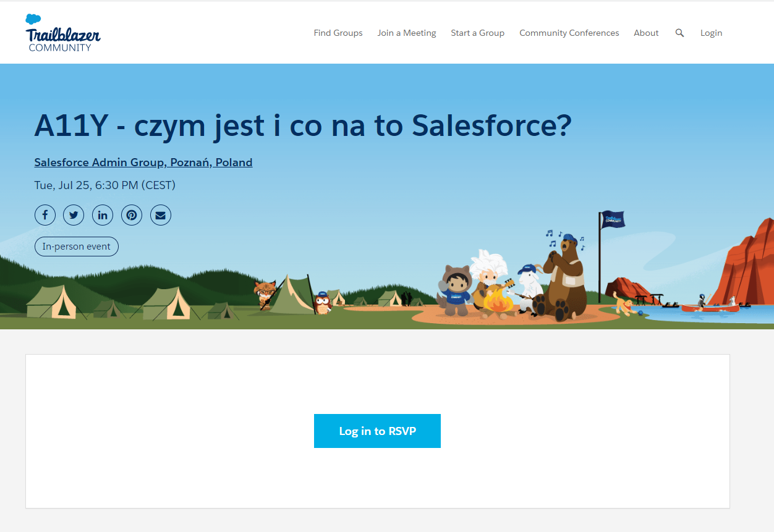Open the About page
774x532 pixels.
(645, 33)
